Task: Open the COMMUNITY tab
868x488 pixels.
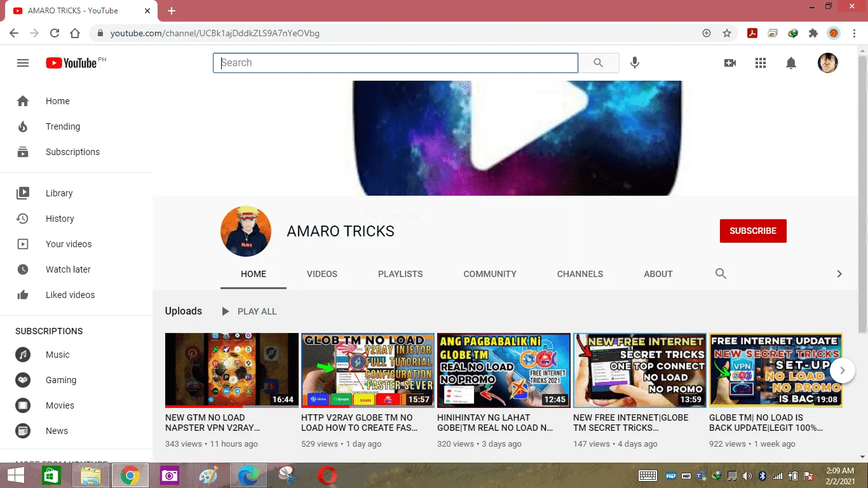Action: point(490,274)
